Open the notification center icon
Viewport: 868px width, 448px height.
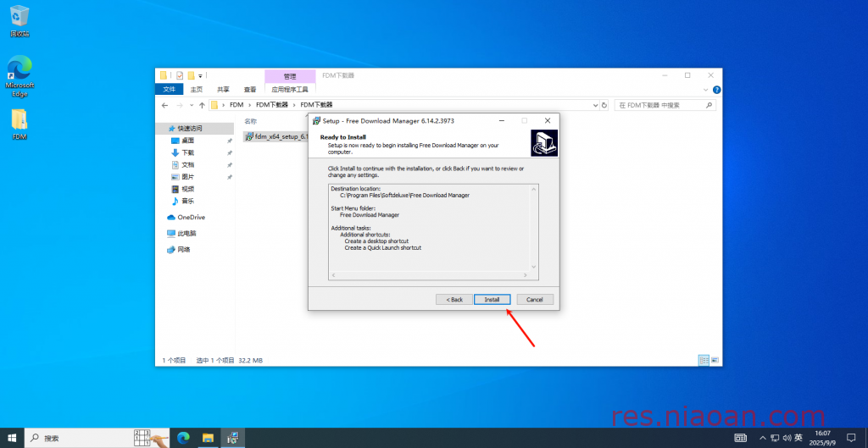(x=851, y=438)
